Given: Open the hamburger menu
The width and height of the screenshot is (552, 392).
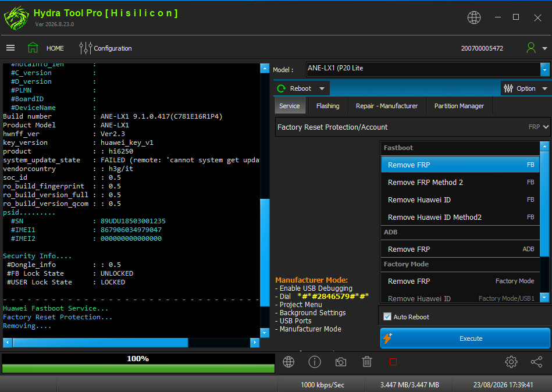Looking at the screenshot, I should coord(10,48).
